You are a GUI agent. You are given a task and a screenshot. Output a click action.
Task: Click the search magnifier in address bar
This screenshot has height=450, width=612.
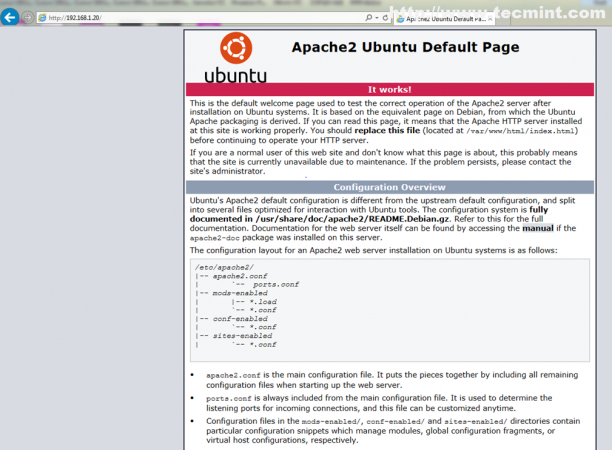pos(370,18)
